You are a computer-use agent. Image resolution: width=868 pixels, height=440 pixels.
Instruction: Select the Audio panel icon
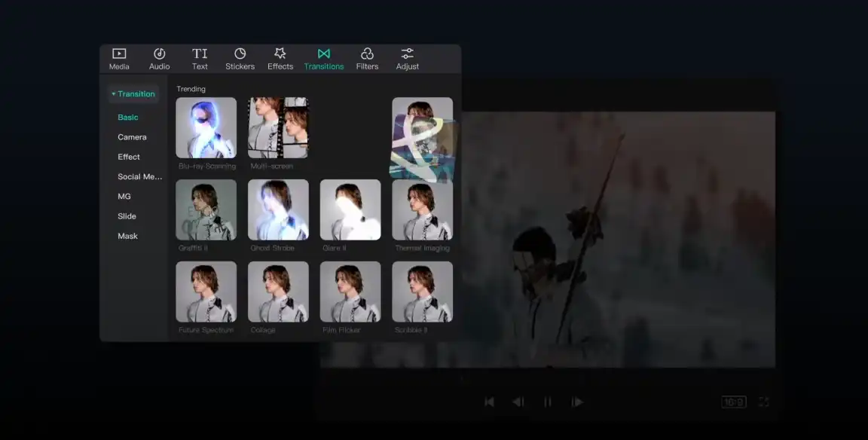(x=159, y=58)
